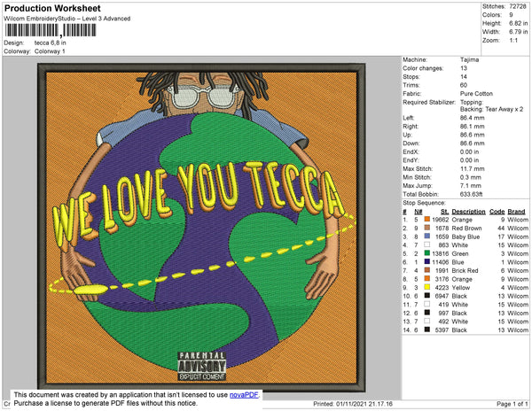The width and height of the screenshot is (532, 411).
Task: Click the stitch count 4223 in Yellow row
Action: 442,287
